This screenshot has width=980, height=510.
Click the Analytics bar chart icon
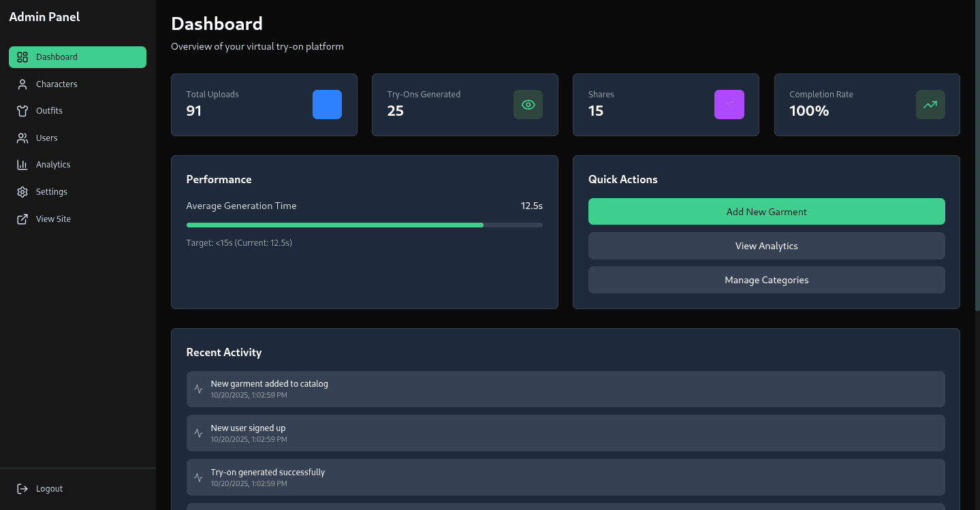pyautogui.click(x=22, y=165)
